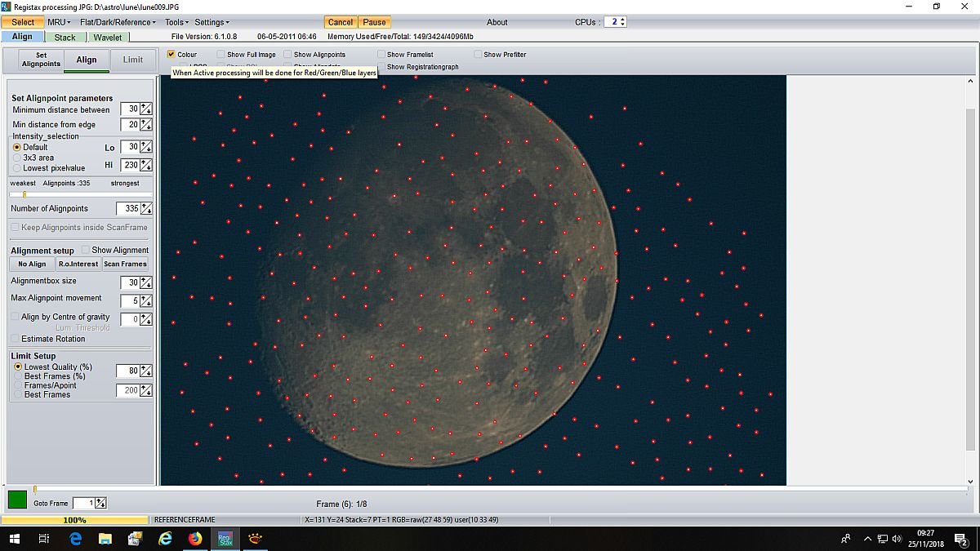Switch to the RegiStax taskbar icon

tap(225, 539)
